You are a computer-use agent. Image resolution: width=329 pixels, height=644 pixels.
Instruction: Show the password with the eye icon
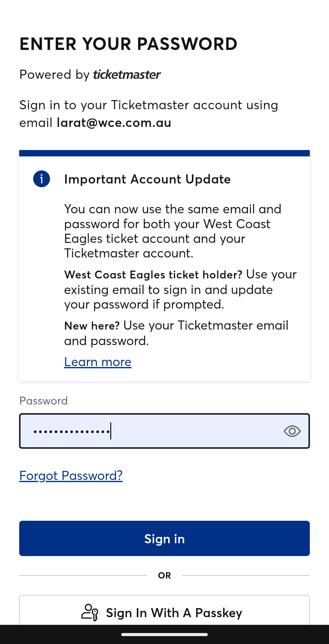tap(292, 431)
